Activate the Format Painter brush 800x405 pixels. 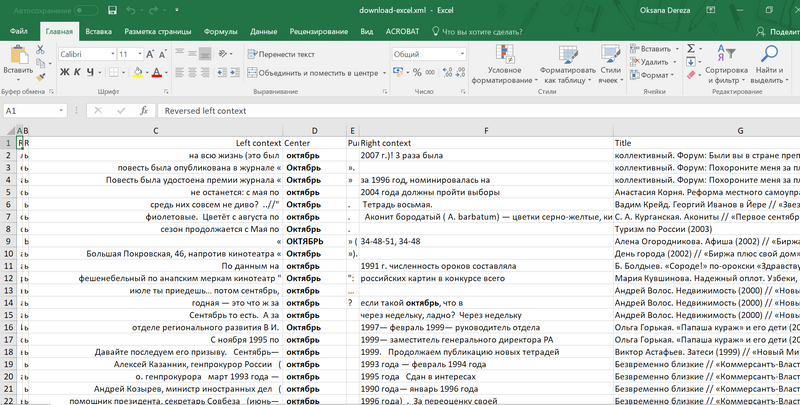(x=40, y=77)
